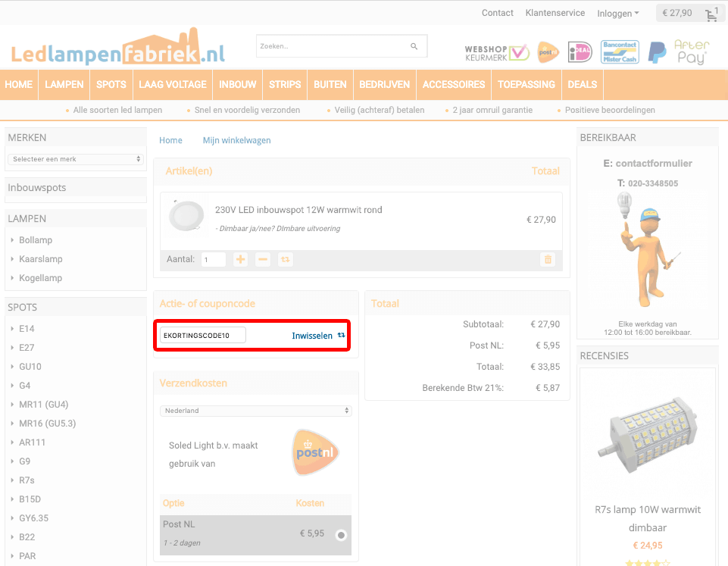Click the Mijn winkelwagen breadcrumb

(237, 140)
